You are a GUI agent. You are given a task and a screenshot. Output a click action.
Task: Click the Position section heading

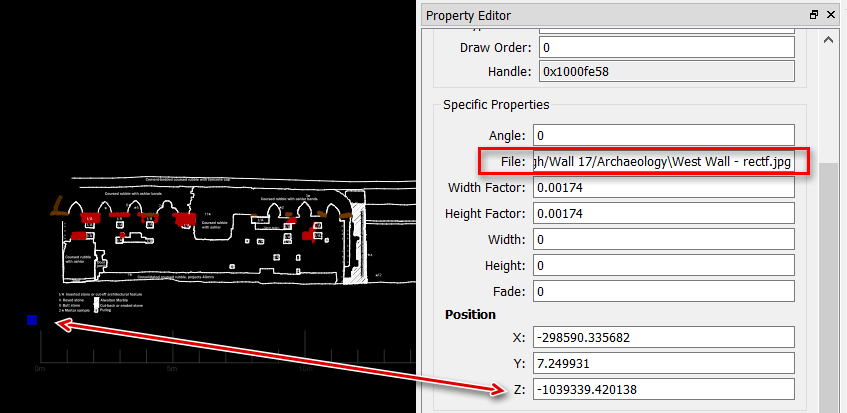pyautogui.click(x=470, y=314)
